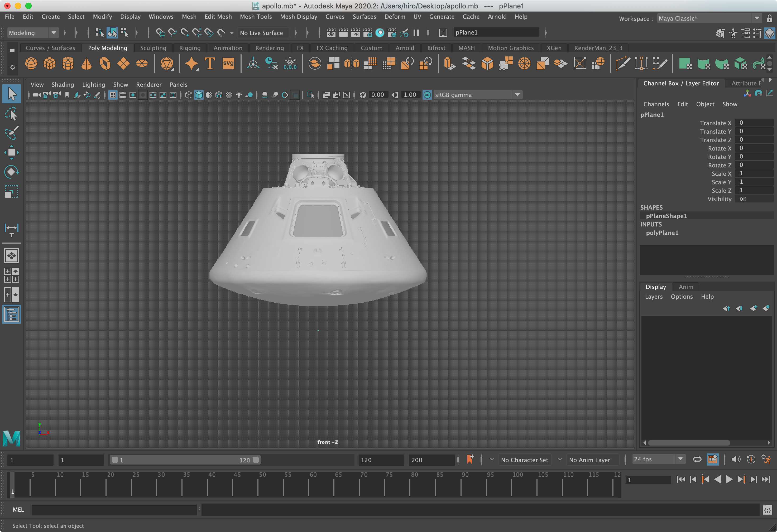
Task: Toggle Snap to grids in the status line
Action: pos(160,32)
